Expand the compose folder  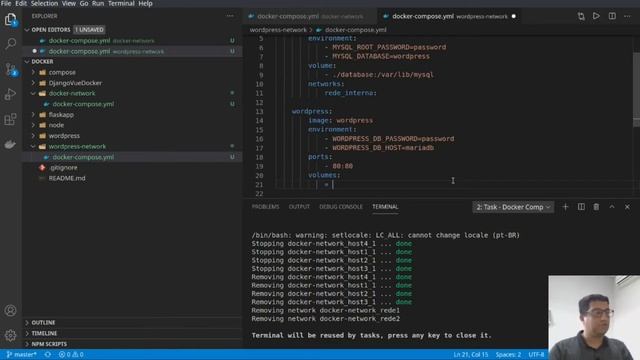point(33,72)
